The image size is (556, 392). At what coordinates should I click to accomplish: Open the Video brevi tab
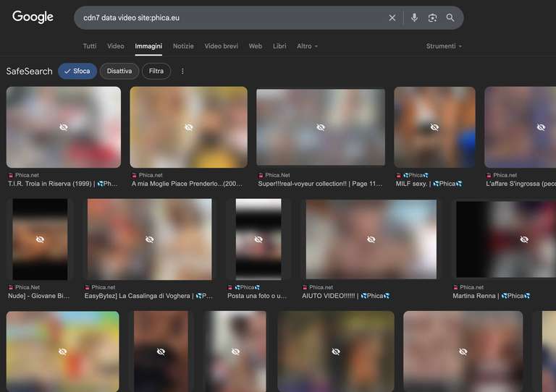tap(221, 46)
